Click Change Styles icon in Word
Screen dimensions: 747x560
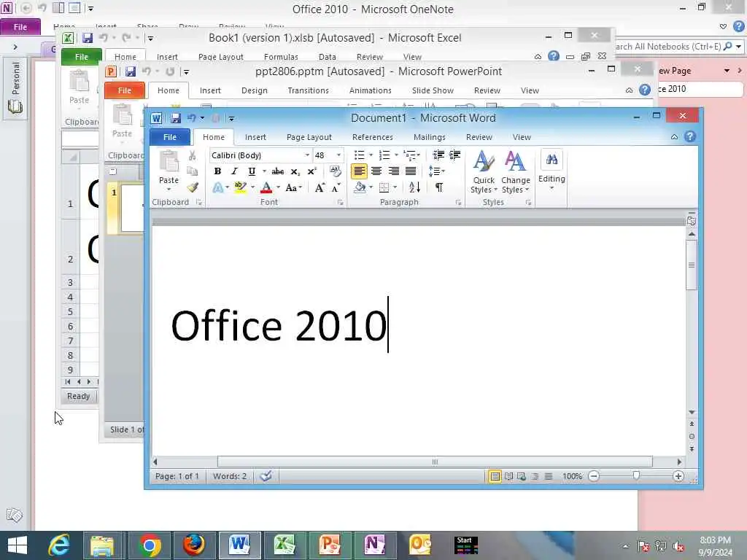pyautogui.click(x=515, y=161)
